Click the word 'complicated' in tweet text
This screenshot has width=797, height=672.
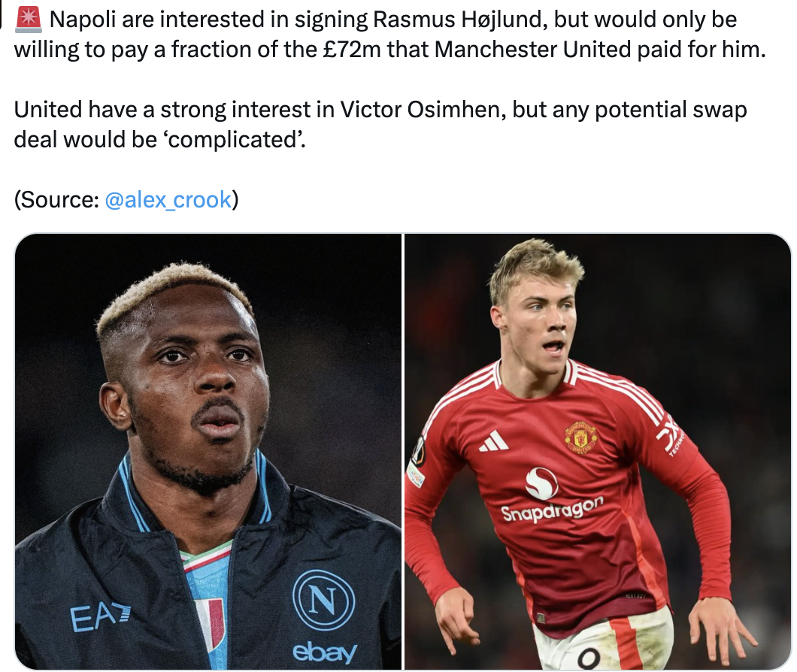click(x=233, y=140)
